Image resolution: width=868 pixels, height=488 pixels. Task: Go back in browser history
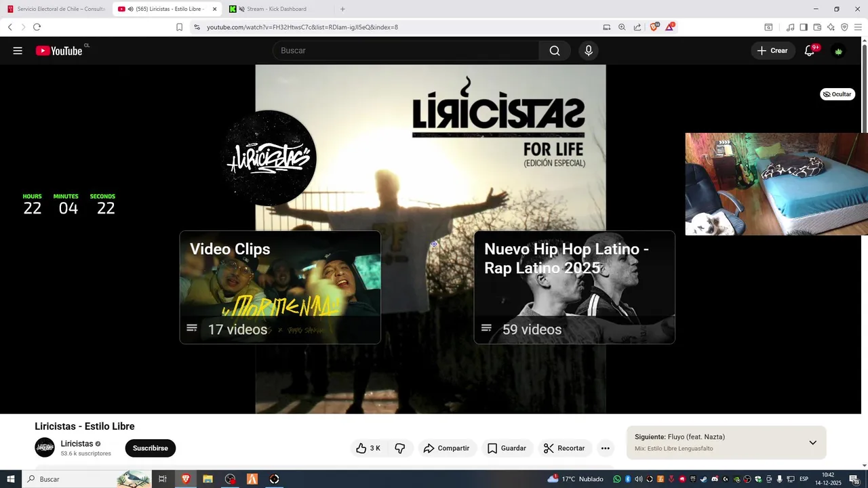point(10,27)
